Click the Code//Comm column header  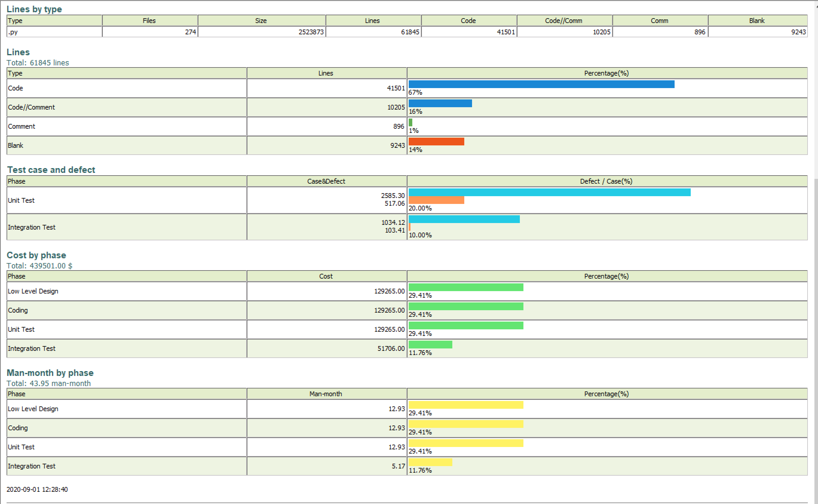563,21
